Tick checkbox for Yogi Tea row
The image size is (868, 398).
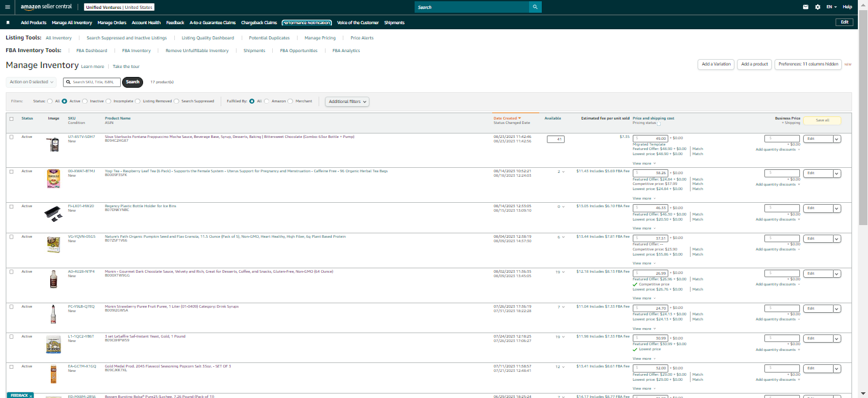click(x=11, y=171)
